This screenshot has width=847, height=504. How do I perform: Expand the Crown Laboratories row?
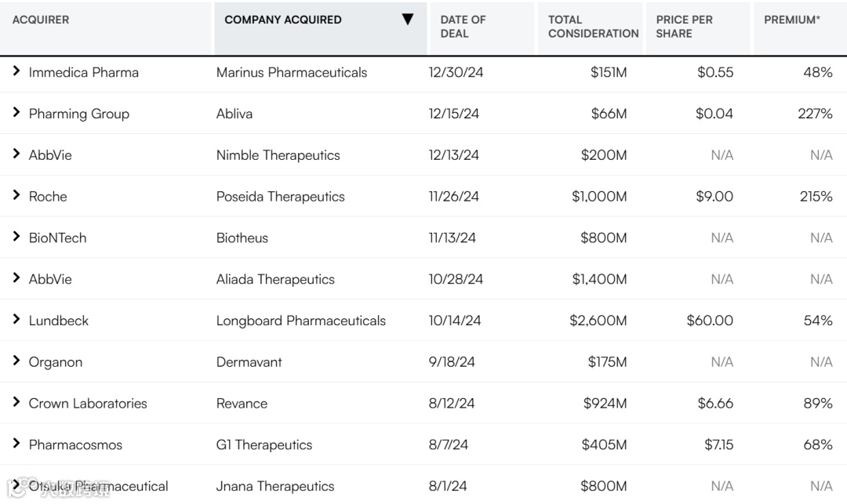(16, 403)
